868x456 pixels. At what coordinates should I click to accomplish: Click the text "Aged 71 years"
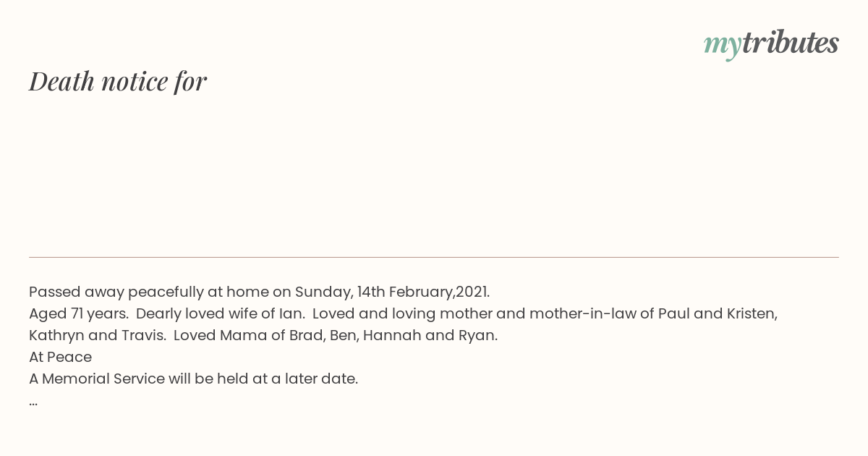[x=78, y=314]
